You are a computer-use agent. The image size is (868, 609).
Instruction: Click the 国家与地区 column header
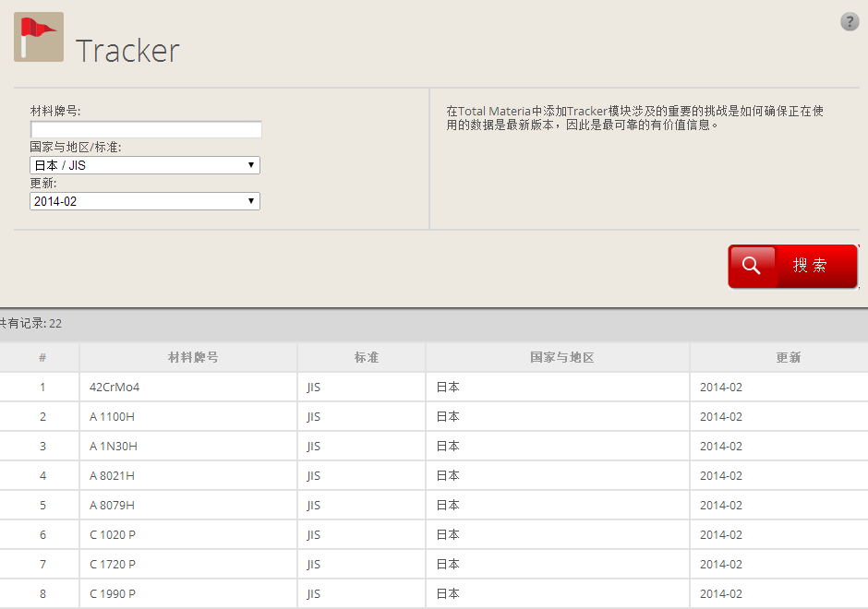pyautogui.click(x=561, y=358)
